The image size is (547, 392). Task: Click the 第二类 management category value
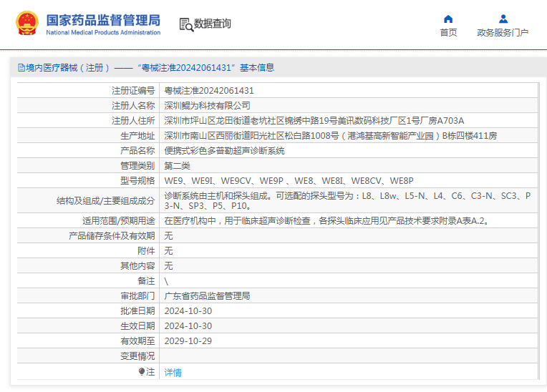point(178,165)
